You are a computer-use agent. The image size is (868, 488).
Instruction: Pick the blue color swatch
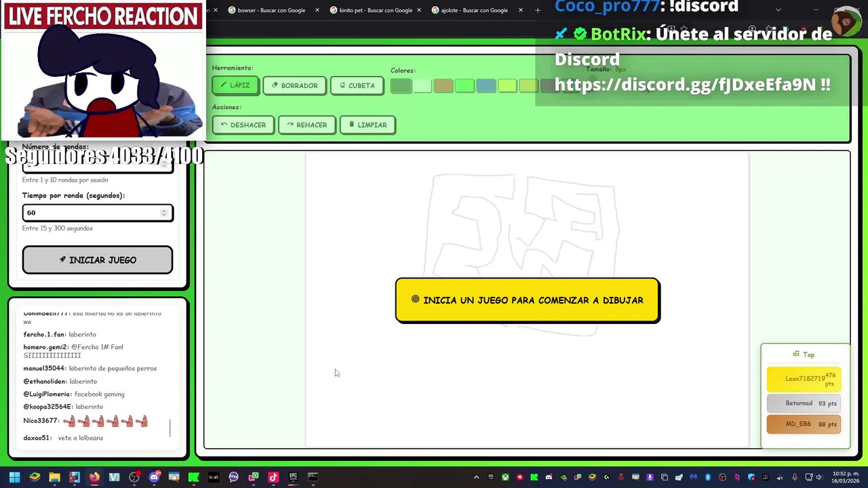pyautogui.click(x=486, y=85)
